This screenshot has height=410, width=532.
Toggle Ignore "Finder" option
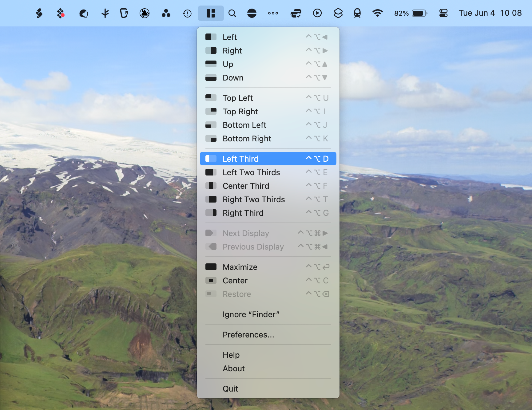[x=251, y=314]
